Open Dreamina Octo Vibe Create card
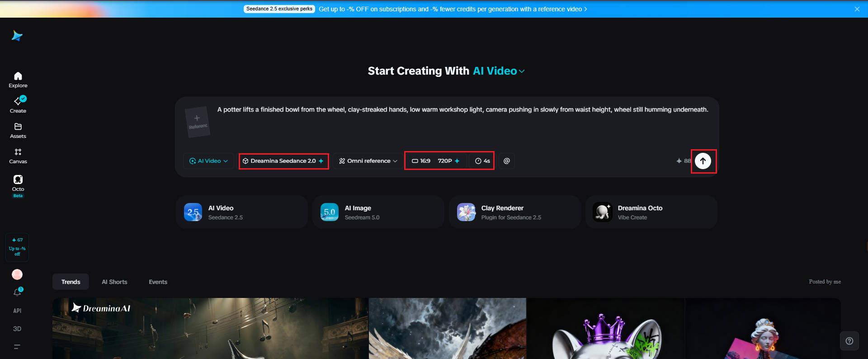The height and width of the screenshot is (359, 868). [x=651, y=212]
